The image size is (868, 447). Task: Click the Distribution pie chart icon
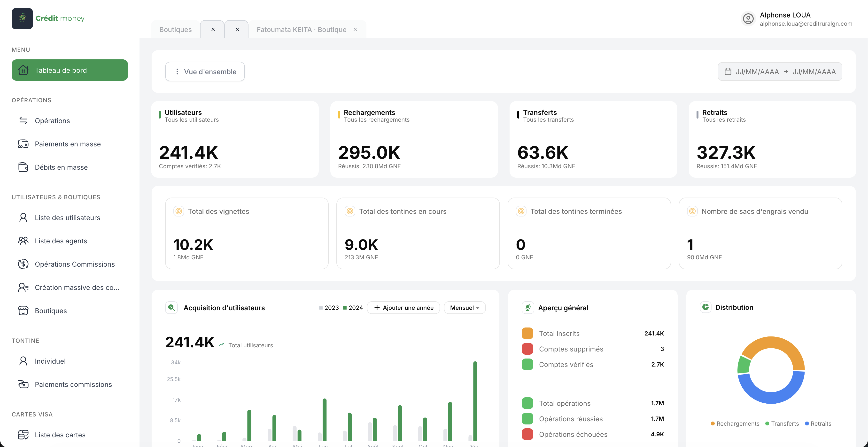point(705,307)
